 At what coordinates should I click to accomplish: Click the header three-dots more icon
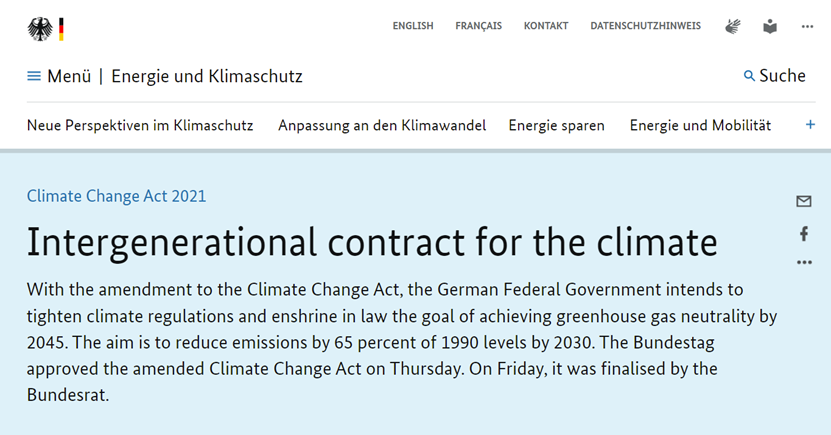[807, 26]
